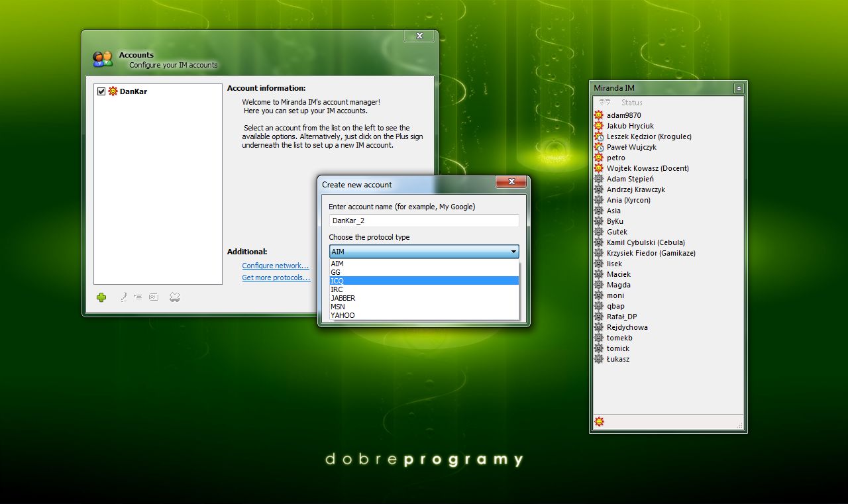Open the Configure network link
The width and height of the screenshot is (848, 504).
[x=276, y=266]
